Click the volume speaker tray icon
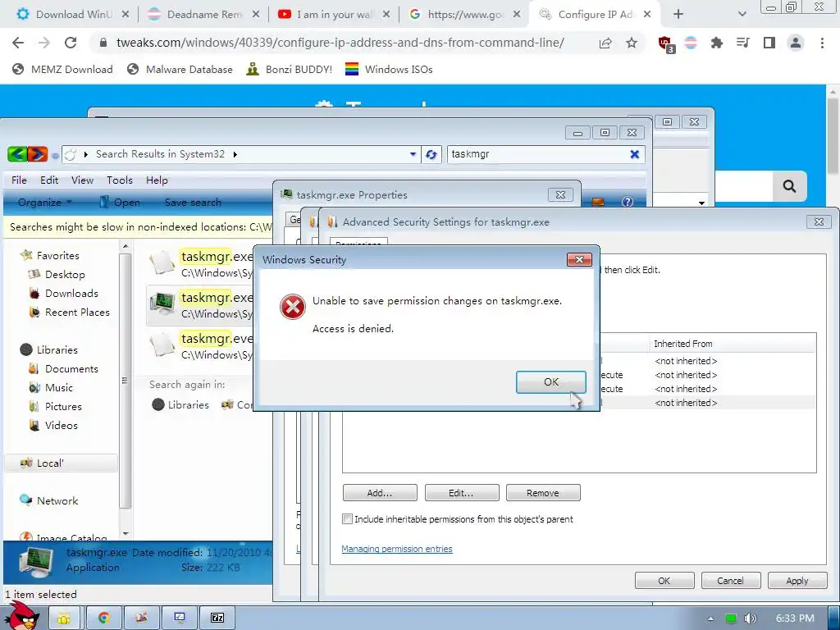The image size is (840, 630). tap(750, 619)
